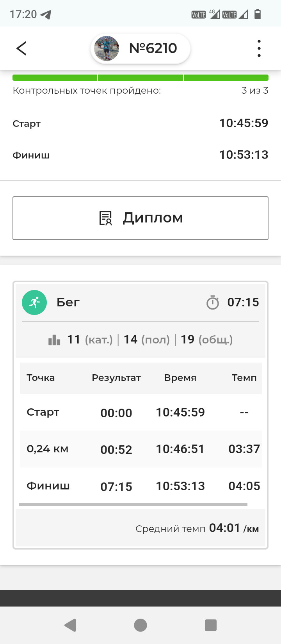Tap the Telegram notification status icon
The height and width of the screenshot is (644, 281).
point(46,14)
